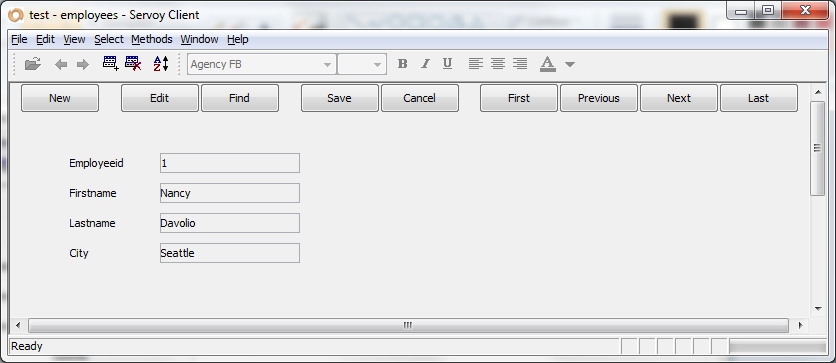Click the new record toolbar icon

[111, 64]
